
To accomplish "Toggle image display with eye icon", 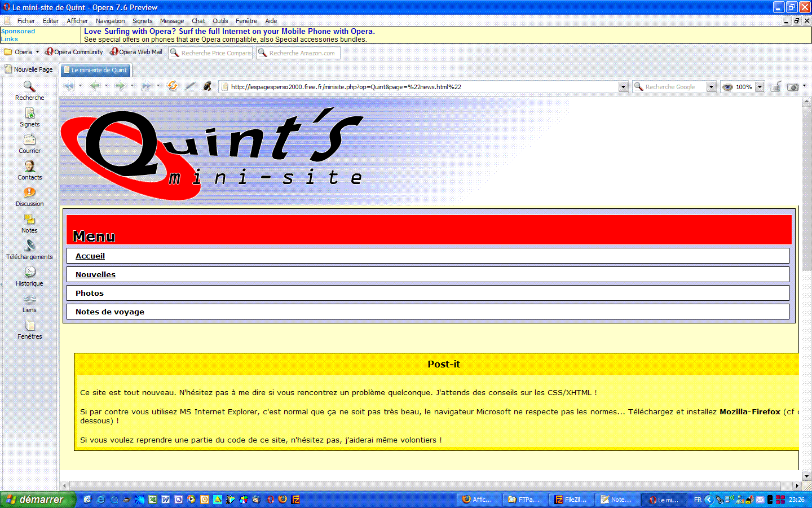I will point(727,87).
